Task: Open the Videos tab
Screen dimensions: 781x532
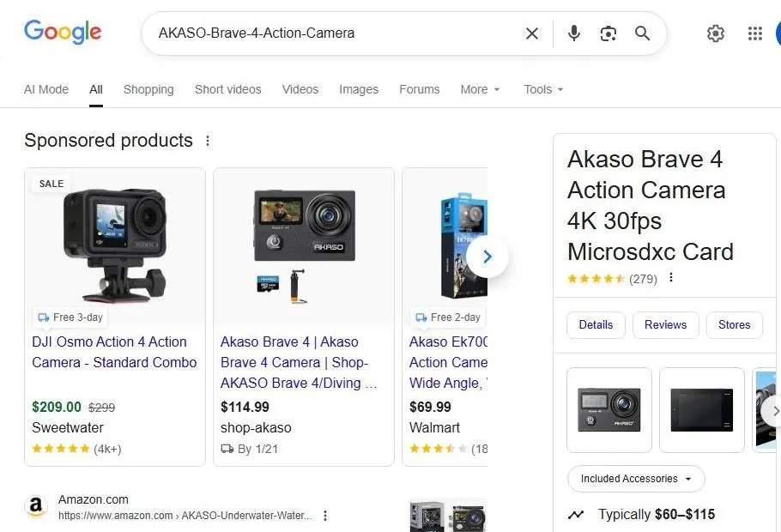Action: [300, 89]
